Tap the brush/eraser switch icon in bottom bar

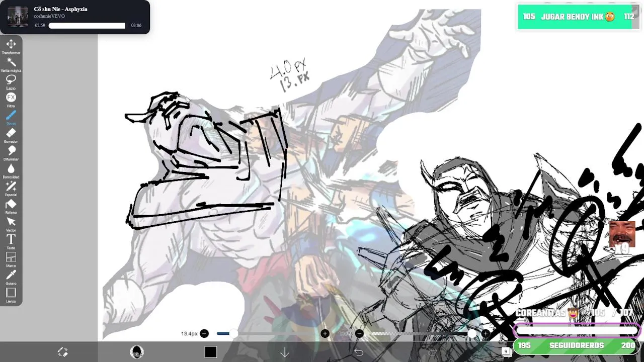(x=63, y=352)
